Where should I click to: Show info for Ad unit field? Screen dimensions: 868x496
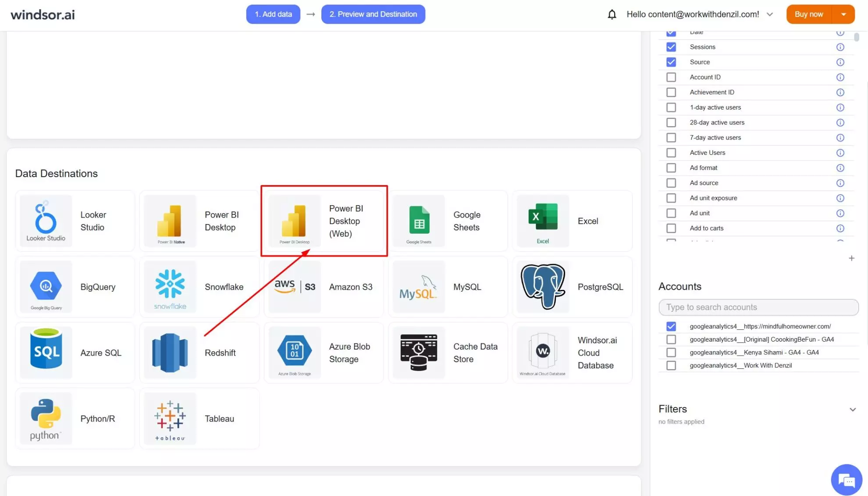pos(840,213)
